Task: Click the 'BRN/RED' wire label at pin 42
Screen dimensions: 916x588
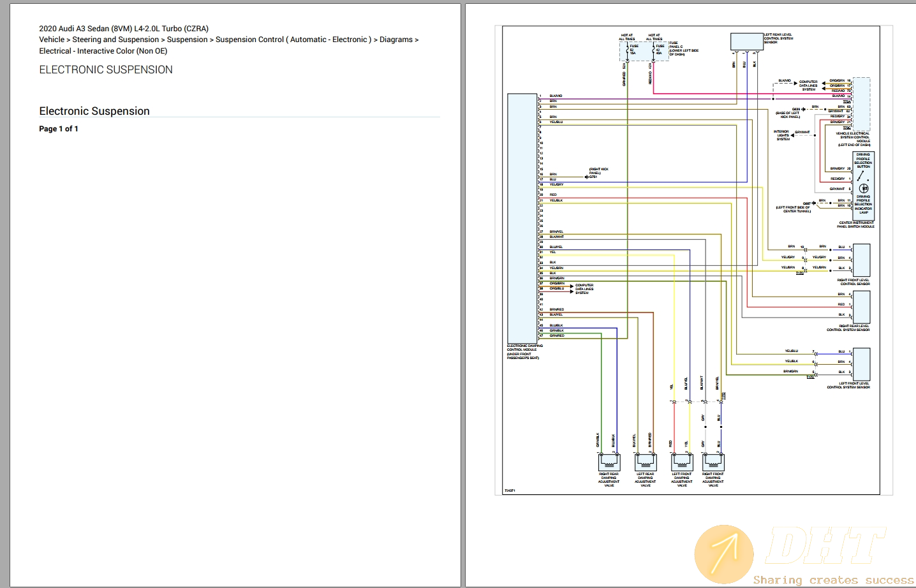Action: click(x=557, y=309)
